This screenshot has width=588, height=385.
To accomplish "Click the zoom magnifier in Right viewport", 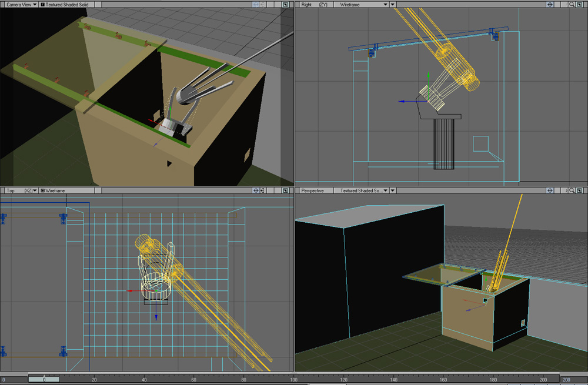I will (x=571, y=4).
